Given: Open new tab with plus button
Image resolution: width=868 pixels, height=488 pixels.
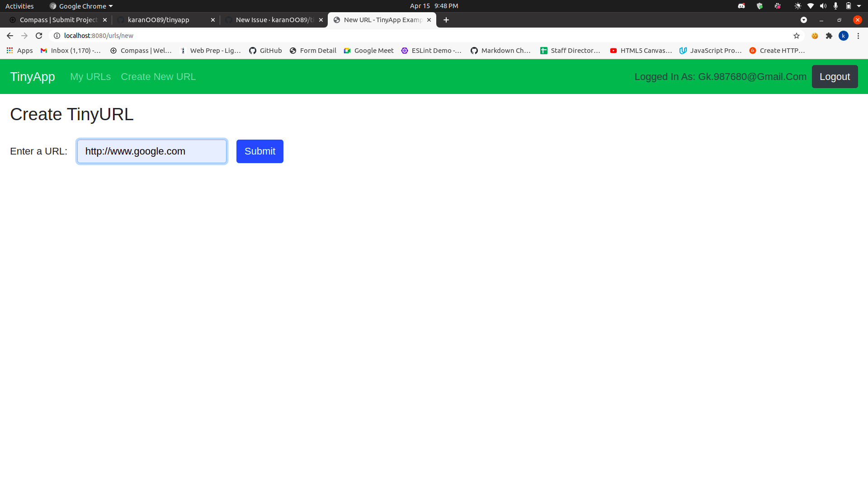Looking at the screenshot, I should click(x=446, y=20).
